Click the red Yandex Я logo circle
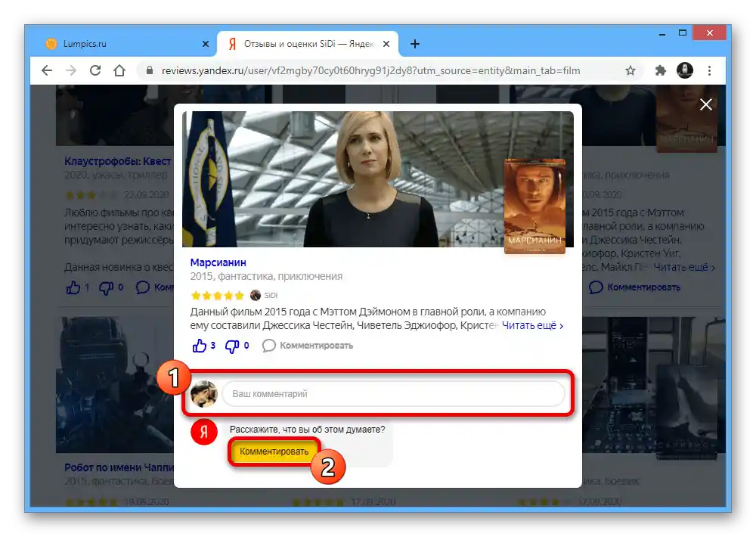 tap(204, 432)
